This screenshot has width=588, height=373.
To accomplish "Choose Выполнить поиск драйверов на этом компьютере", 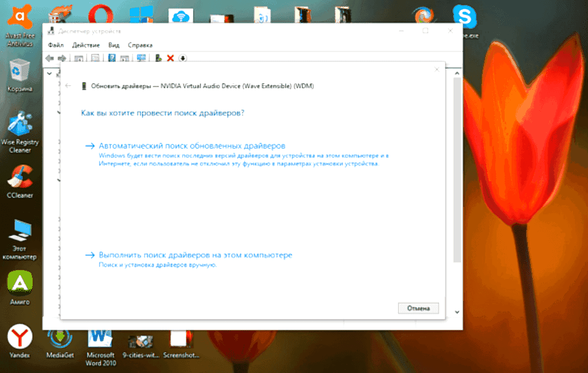I will pos(195,255).
